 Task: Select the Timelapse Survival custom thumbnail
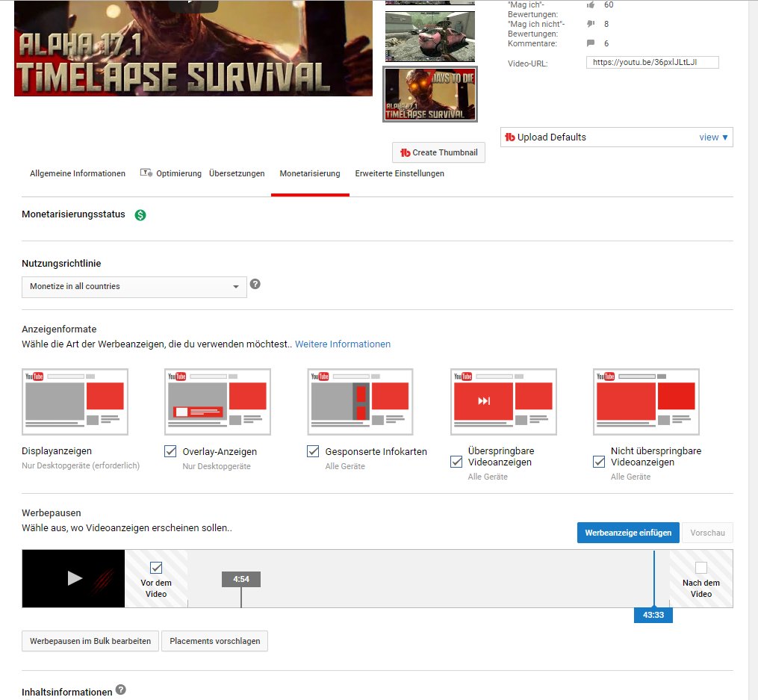tap(430, 94)
